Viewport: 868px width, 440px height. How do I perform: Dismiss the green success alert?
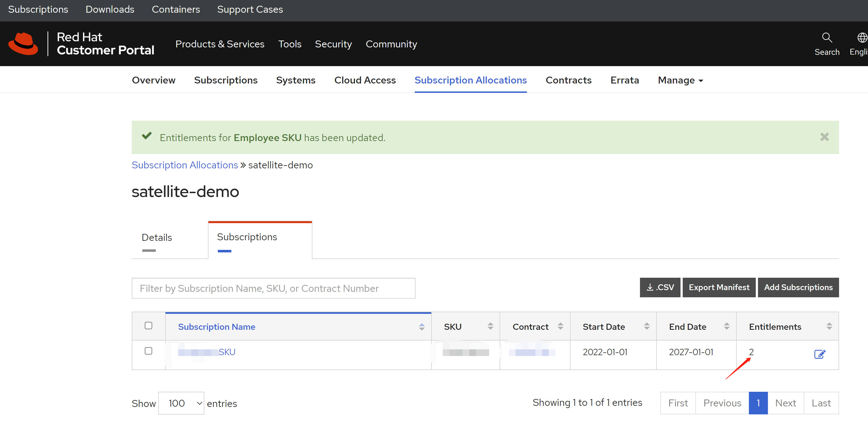pyautogui.click(x=824, y=137)
